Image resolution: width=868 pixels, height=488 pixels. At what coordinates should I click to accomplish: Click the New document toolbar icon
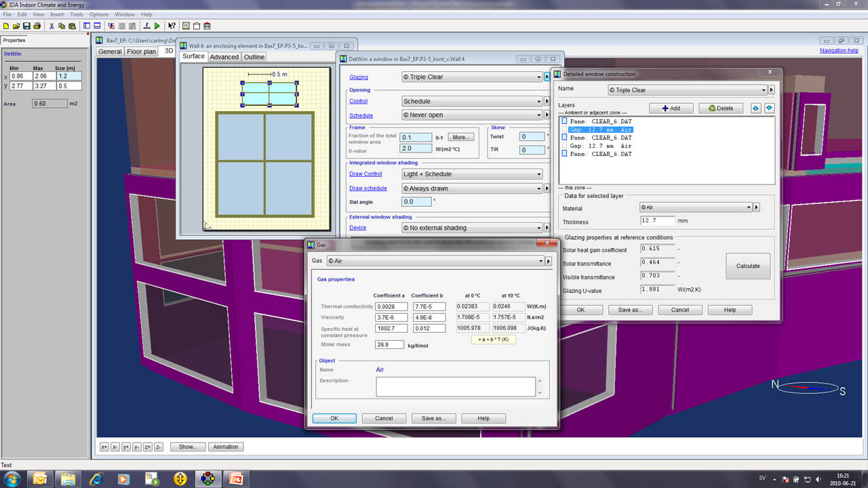(5, 26)
